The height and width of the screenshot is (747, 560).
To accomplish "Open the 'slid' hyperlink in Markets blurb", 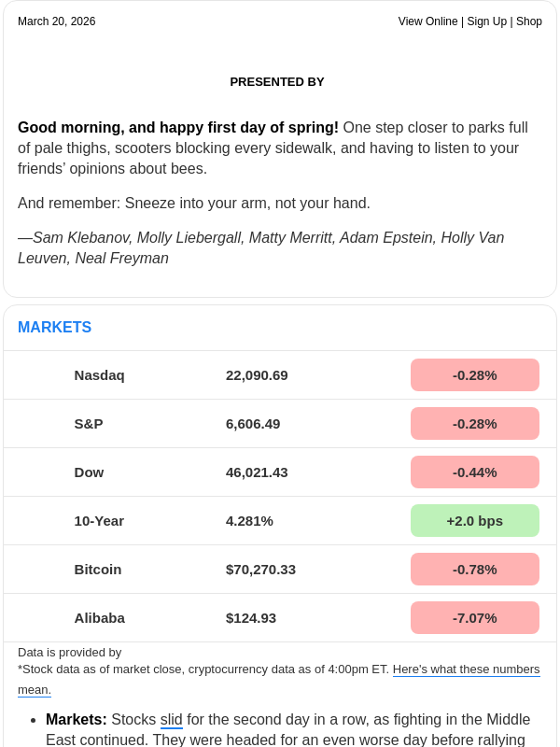I will 171,719.
